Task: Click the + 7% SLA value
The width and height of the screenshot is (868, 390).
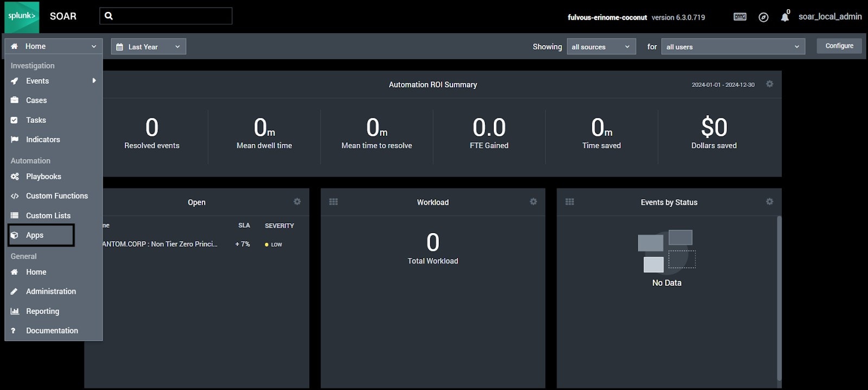Action: (x=242, y=244)
